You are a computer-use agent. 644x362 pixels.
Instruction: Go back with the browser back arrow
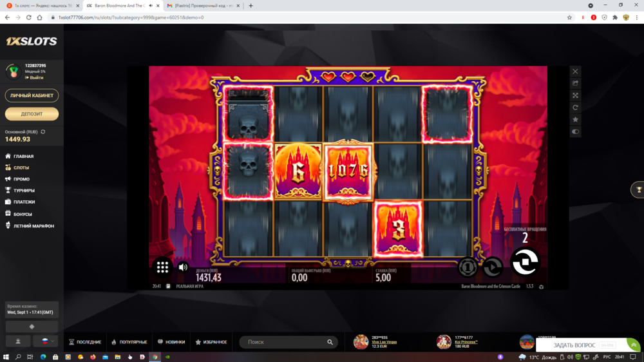point(7,17)
